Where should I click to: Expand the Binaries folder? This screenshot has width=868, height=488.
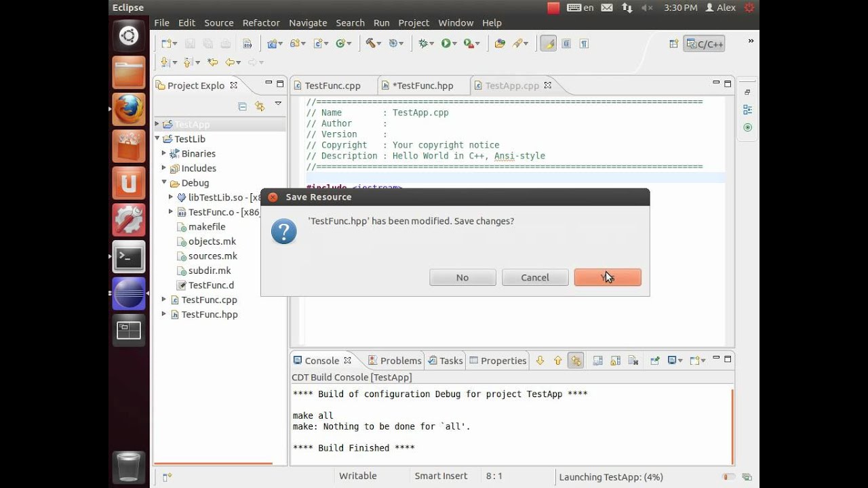click(163, 153)
